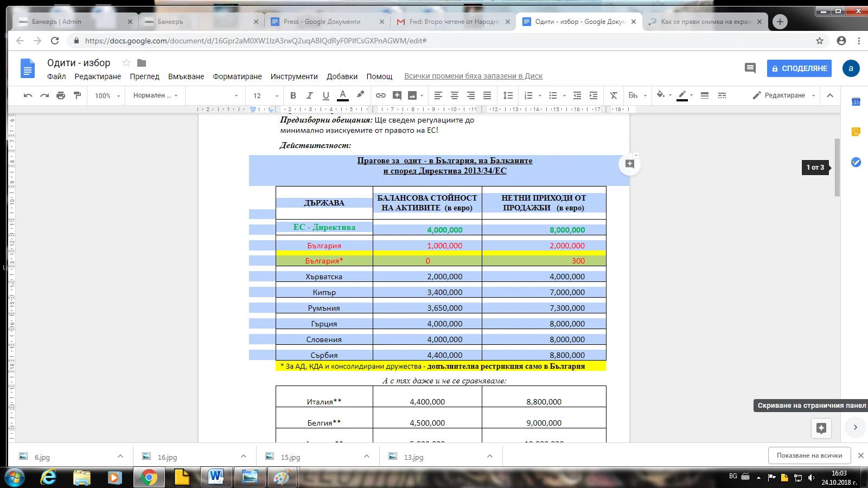Viewport: 868px width, 488px height.
Task: Open the Файл menu
Action: pyautogui.click(x=56, y=76)
